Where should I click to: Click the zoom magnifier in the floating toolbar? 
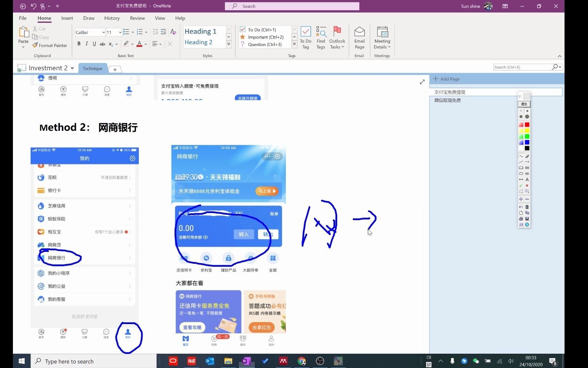[527, 191]
